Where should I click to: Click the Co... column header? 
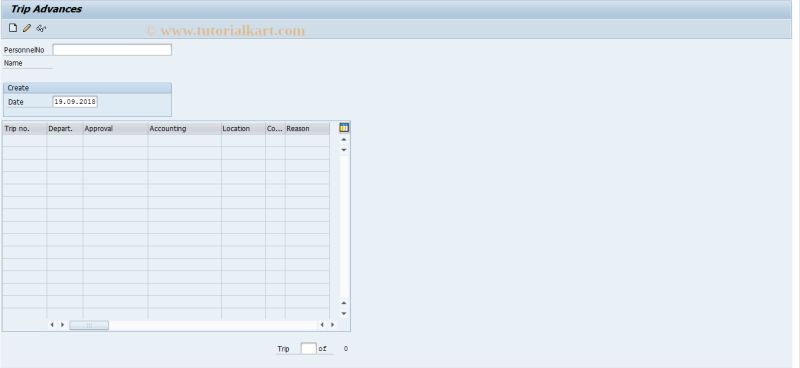coord(275,129)
